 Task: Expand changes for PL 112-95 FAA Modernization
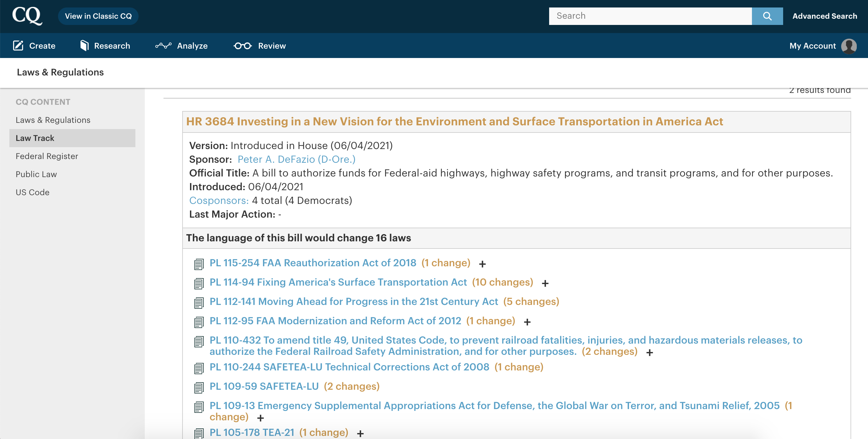(527, 322)
